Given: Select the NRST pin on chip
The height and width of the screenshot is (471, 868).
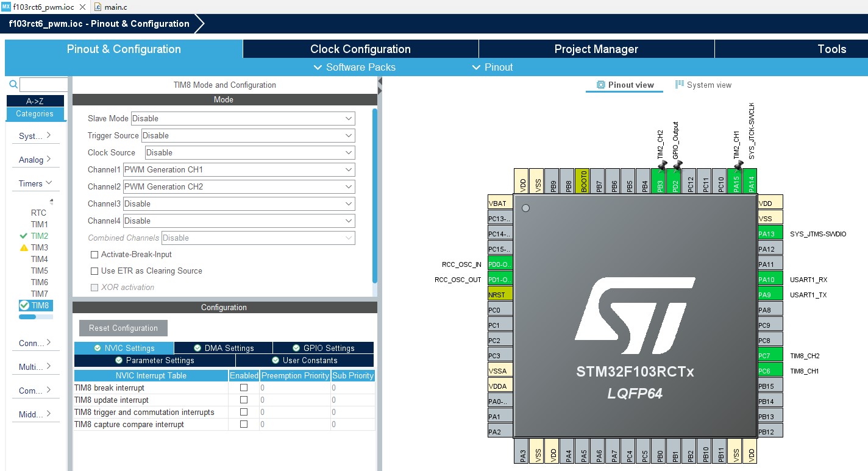Looking at the screenshot, I should (x=500, y=294).
